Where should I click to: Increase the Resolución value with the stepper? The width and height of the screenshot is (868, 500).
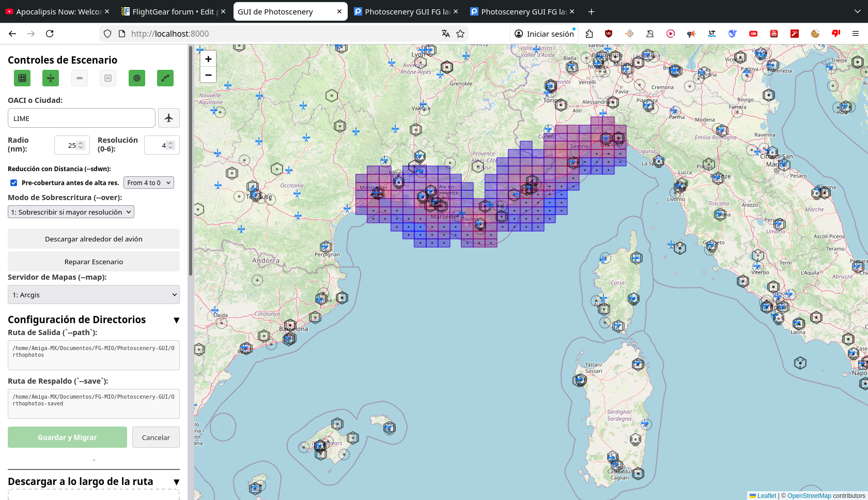click(x=171, y=143)
